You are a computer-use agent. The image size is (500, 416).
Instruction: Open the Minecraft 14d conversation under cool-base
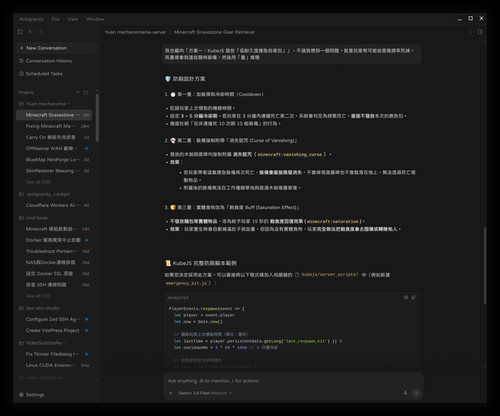54,229
